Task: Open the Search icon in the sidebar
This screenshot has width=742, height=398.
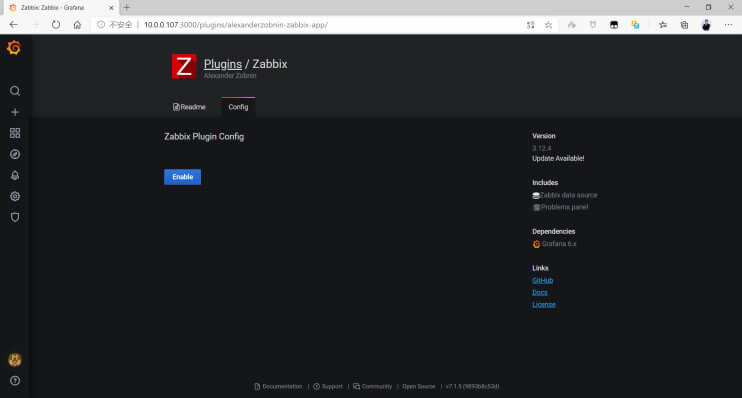Action: [x=15, y=91]
